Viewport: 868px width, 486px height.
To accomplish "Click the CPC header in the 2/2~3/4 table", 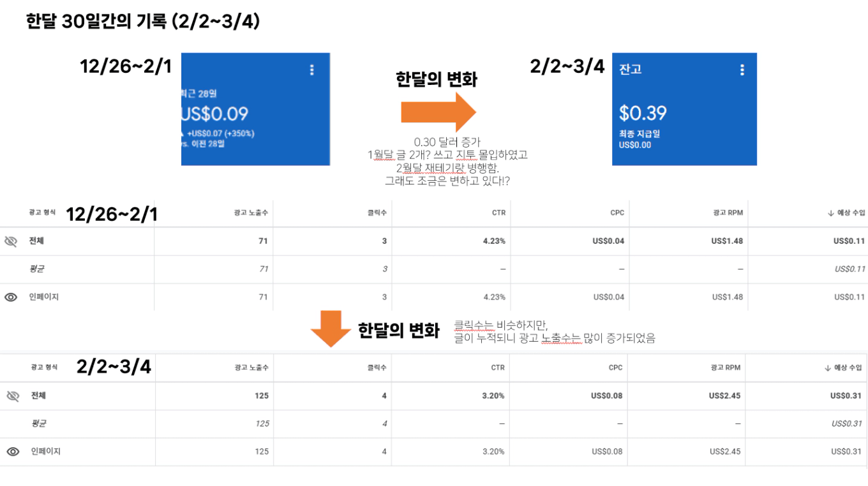I will pyautogui.click(x=615, y=368).
